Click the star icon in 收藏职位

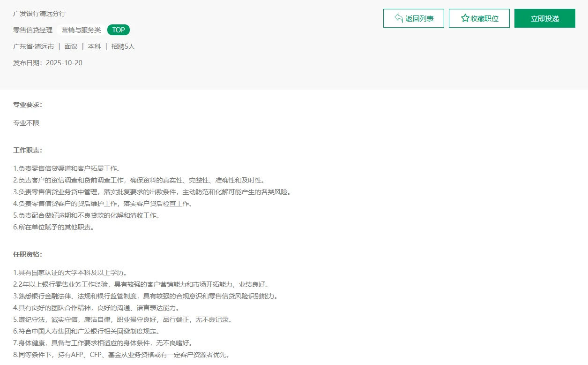465,18
